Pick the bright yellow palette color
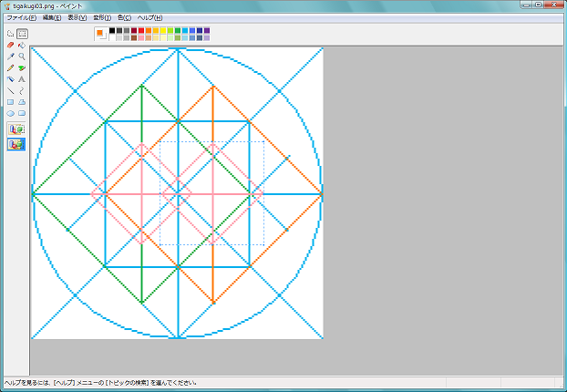 click(x=163, y=31)
